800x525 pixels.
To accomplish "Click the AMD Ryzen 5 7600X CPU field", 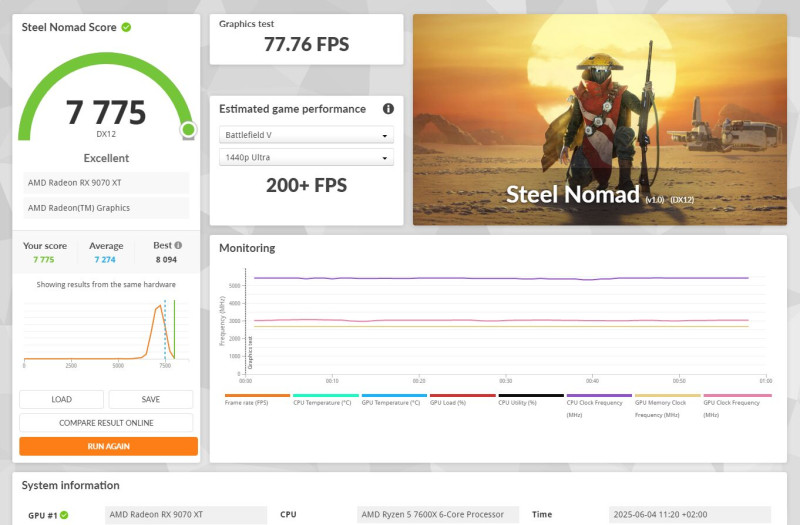I will pos(438,514).
